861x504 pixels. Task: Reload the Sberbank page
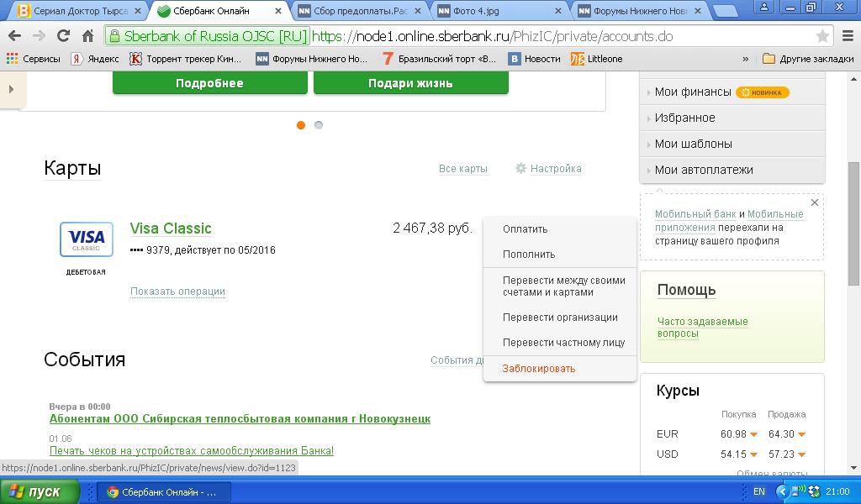63,36
